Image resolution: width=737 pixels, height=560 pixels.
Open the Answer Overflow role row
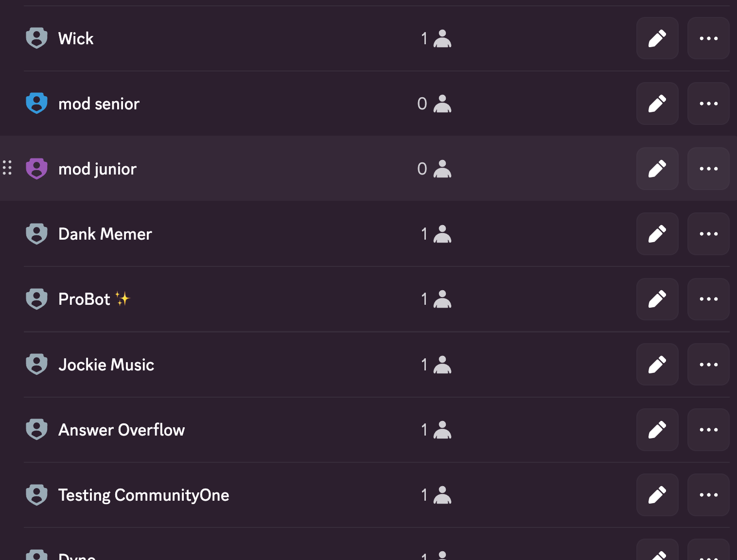point(122,430)
